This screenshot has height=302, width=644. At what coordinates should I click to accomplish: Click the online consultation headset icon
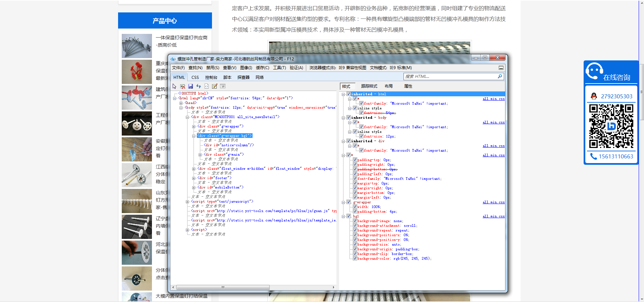(x=594, y=71)
